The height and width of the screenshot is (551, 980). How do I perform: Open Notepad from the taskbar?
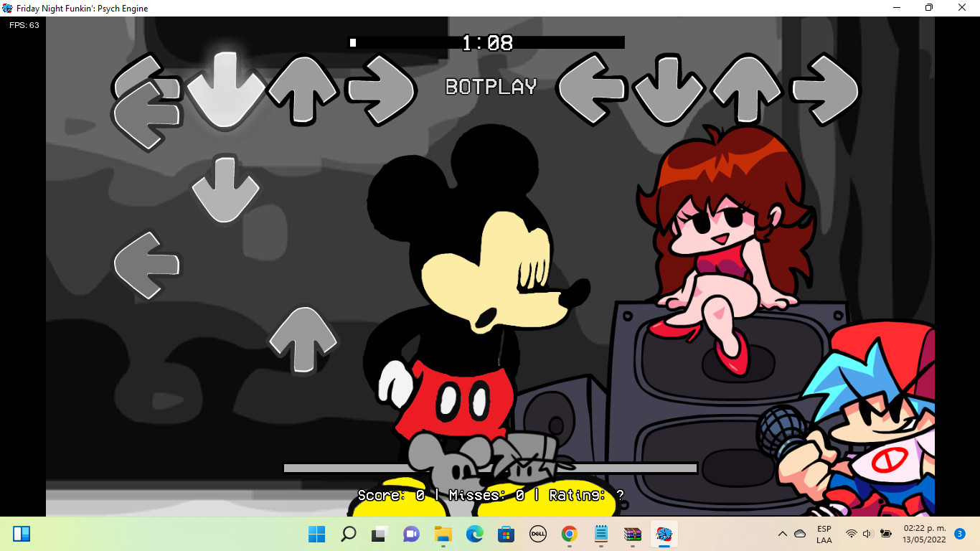(600, 534)
